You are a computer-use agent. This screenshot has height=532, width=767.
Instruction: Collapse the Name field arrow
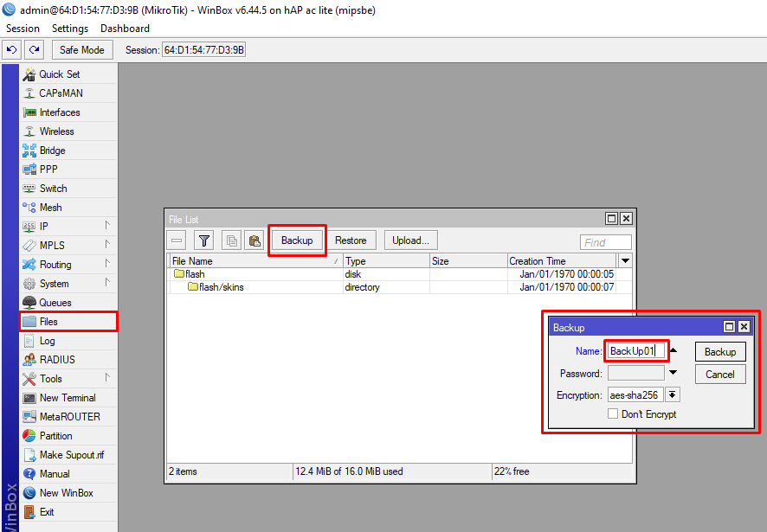point(674,351)
